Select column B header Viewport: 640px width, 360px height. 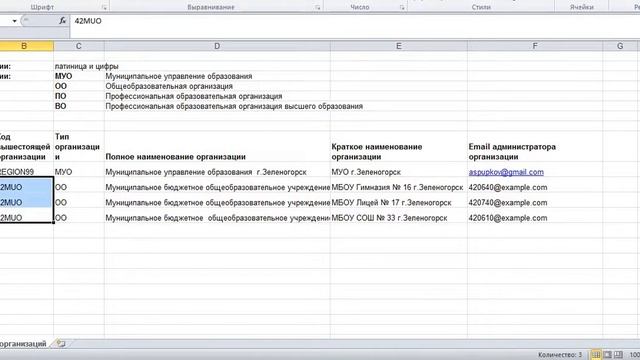24,46
